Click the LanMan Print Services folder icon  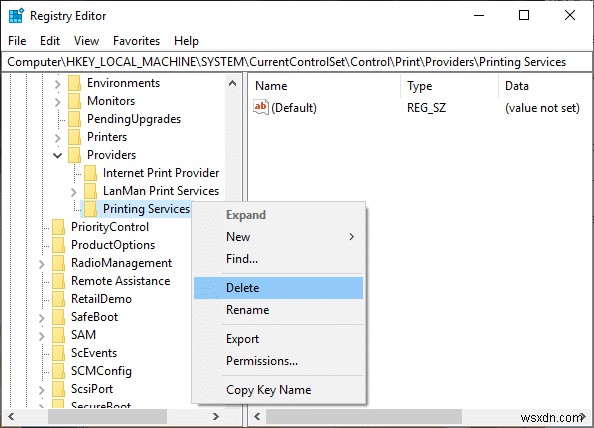click(90, 191)
